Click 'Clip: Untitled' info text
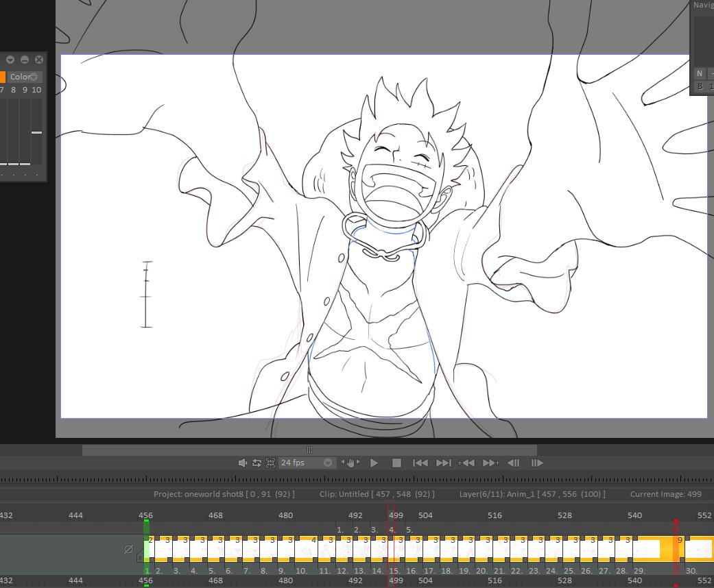714x588 pixels. pos(377,494)
